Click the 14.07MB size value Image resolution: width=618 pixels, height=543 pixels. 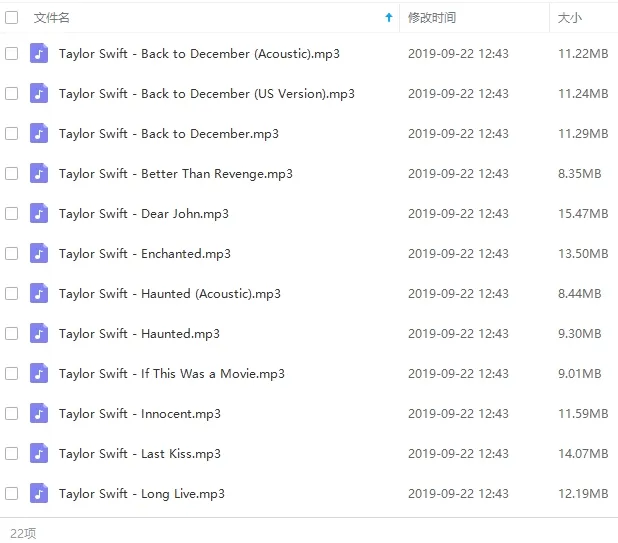click(x=583, y=454)
